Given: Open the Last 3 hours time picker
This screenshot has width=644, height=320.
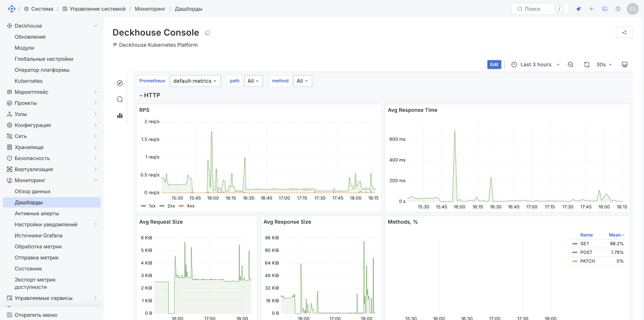Looking at the screenshot, I should point(536,64).
